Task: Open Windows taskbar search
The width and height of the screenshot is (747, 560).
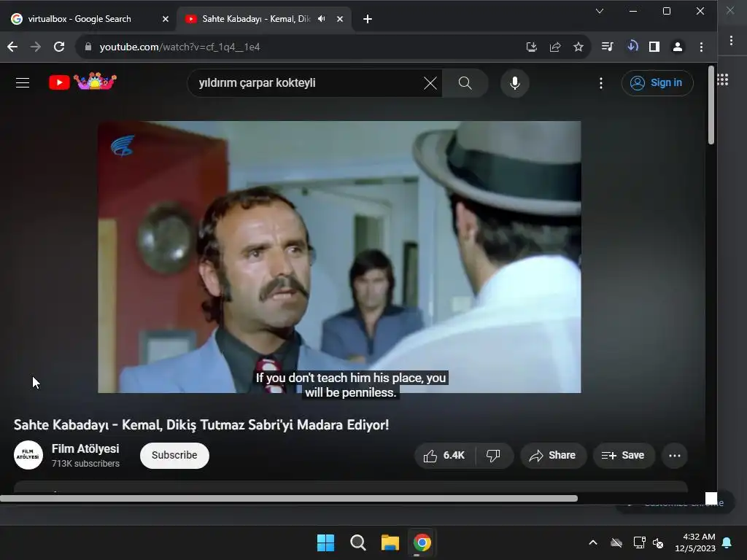Action: click(x=357, y=542)
